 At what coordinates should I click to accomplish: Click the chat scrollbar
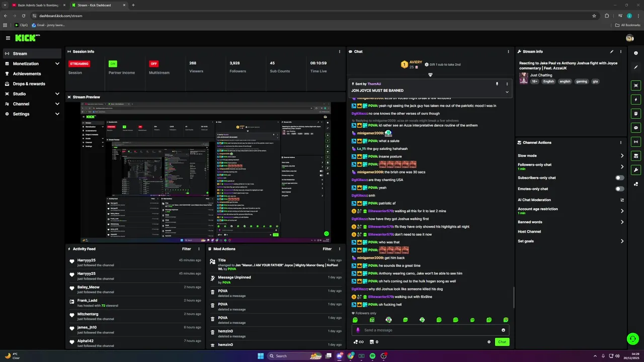(514, 298)
